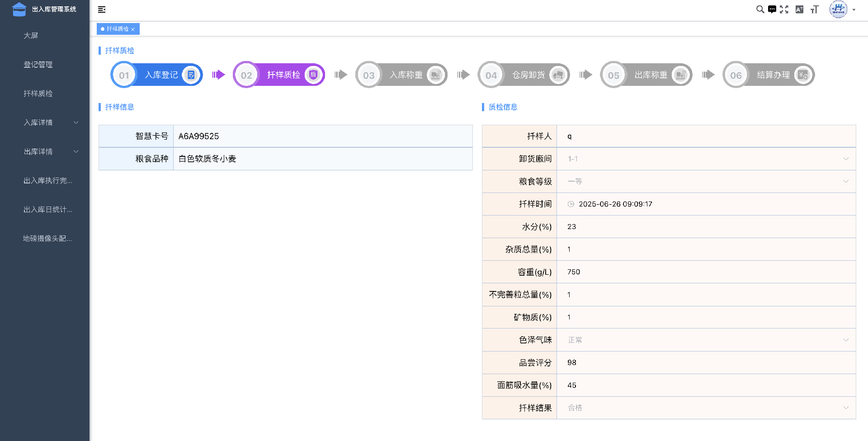The height and width of the screenshot is (441, 868).
Task: Click the 出库称重 step icon
Action: click(681, 75)
